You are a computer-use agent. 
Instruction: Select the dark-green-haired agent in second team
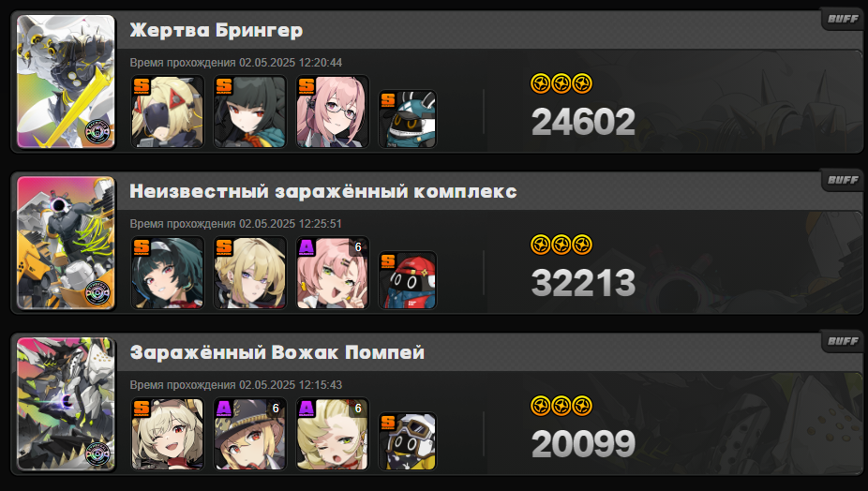point(167,273)
